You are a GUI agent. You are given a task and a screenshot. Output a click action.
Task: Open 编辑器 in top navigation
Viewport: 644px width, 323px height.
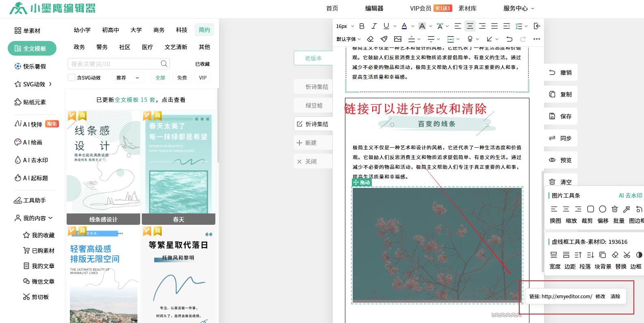coord(374,8)
